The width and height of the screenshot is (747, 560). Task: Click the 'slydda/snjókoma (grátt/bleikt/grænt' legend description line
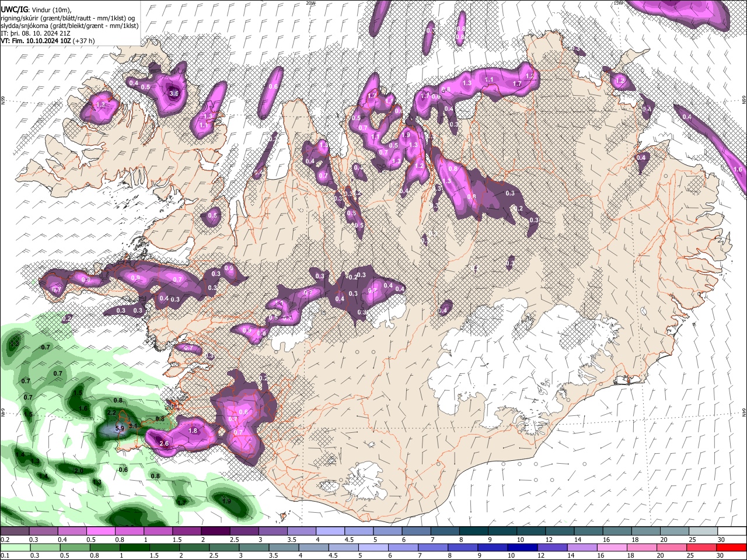point(69,26)
